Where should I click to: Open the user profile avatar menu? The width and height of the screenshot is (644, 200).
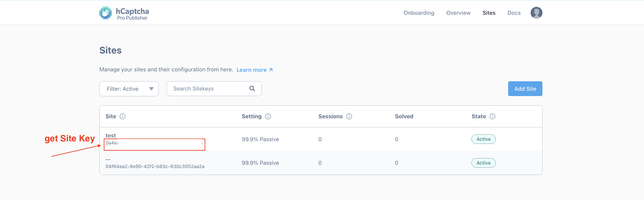click(x=536, y=13)
